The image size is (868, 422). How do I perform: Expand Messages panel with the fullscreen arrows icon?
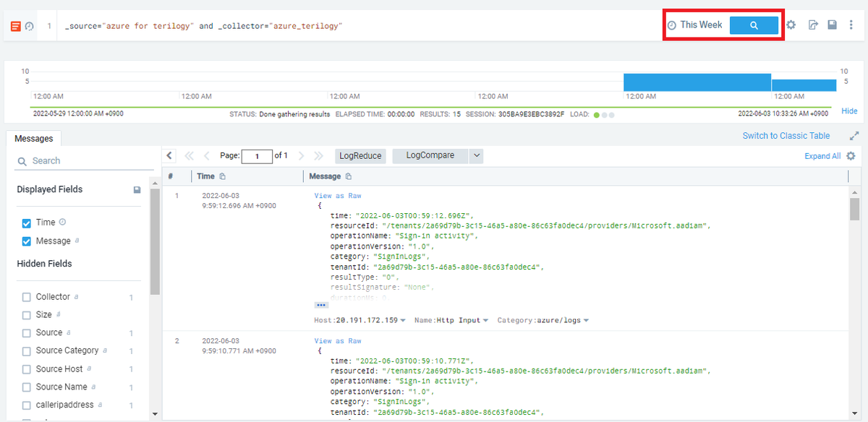(x=854, y=135)
